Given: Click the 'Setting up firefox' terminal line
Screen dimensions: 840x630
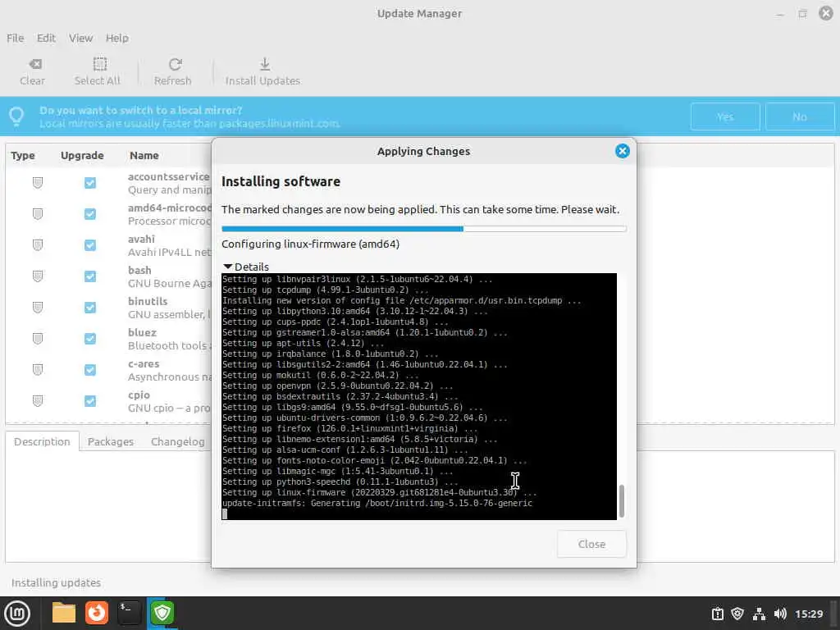Looking at the screenshot, I should pos(349,428).
